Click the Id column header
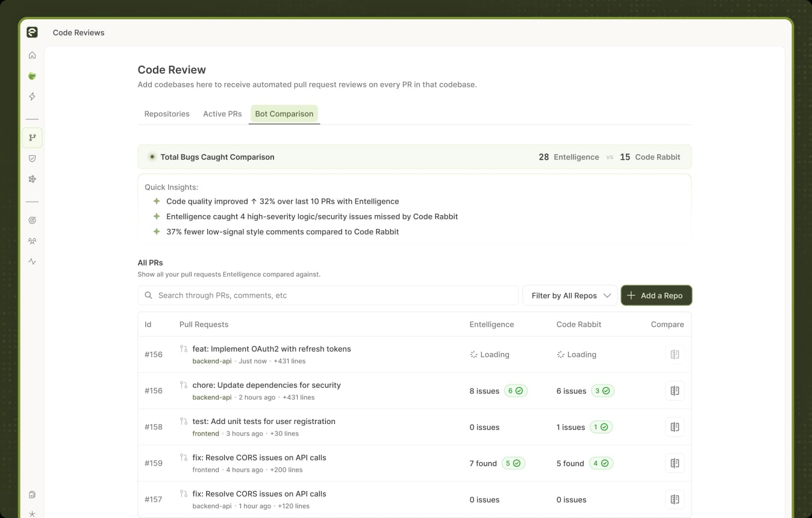Screen dimensions: 812x518 pyautogui.click(x=148, y=325)
